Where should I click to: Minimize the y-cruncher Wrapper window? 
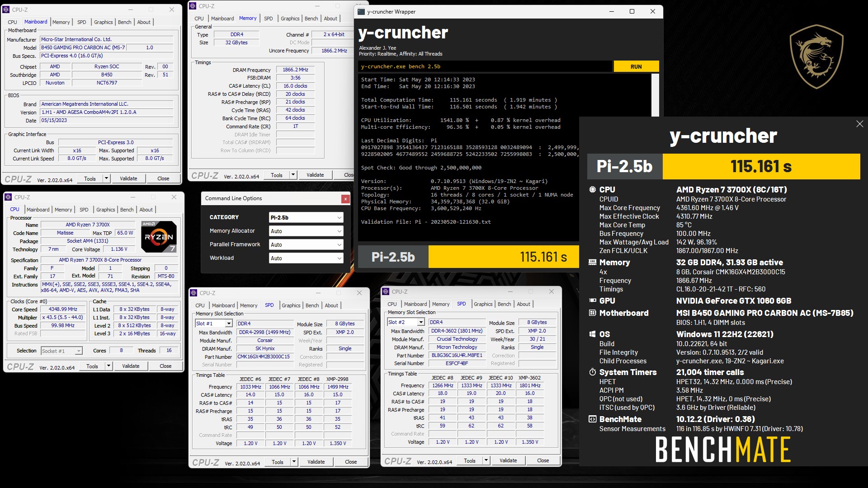click(x=612, y=12)
